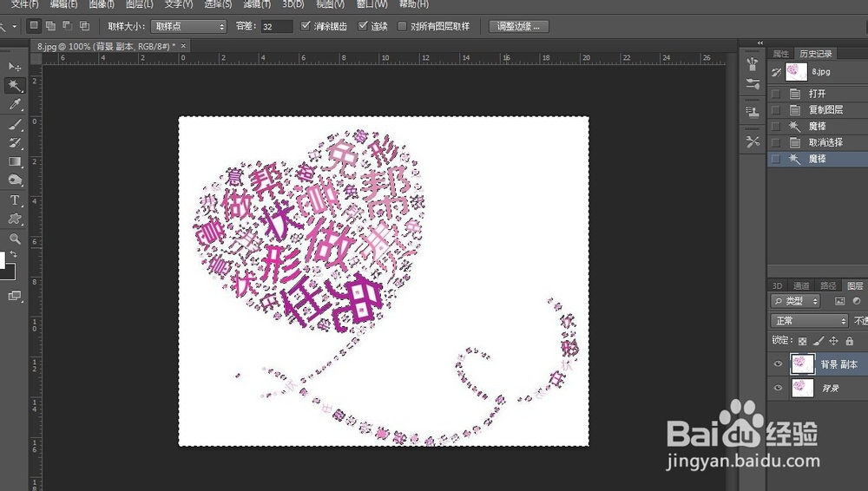Choose New Selection mode icon
Viewport: 868px width, 491px height.
pyautogui.click(x=34, y=25)
